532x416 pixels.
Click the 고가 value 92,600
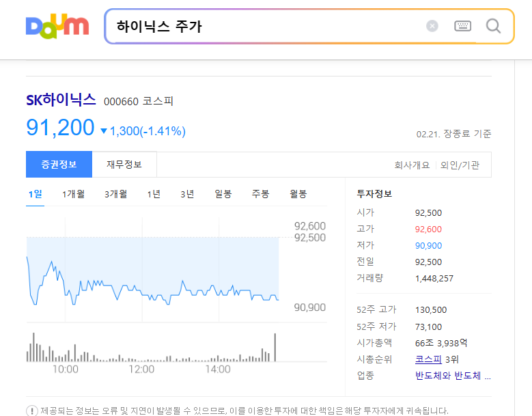pyautogui.click(x=428, y=230)
